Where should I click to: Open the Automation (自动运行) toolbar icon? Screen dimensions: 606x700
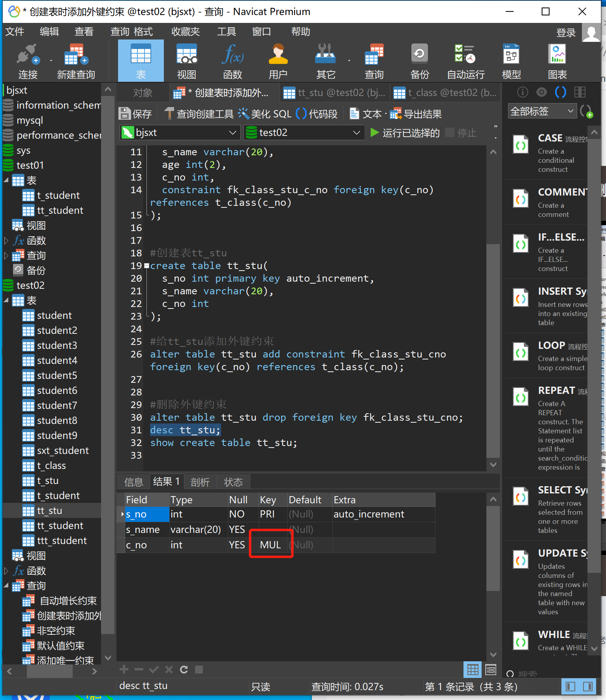pos(465,61)
